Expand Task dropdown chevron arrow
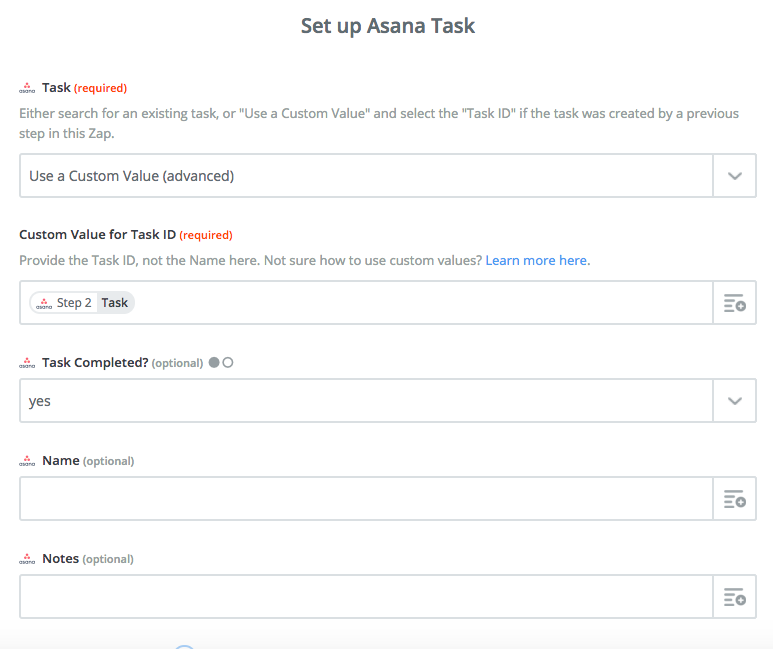 [x=735, y=176]
